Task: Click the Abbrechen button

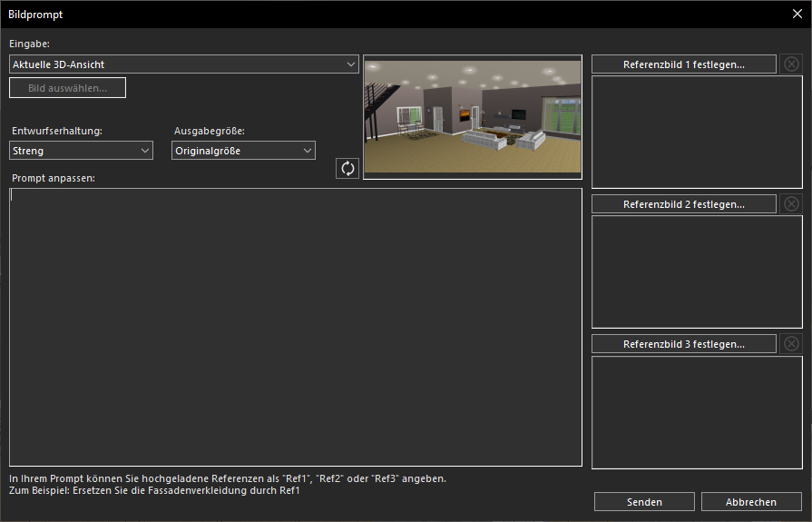Action: pos(751,502)
